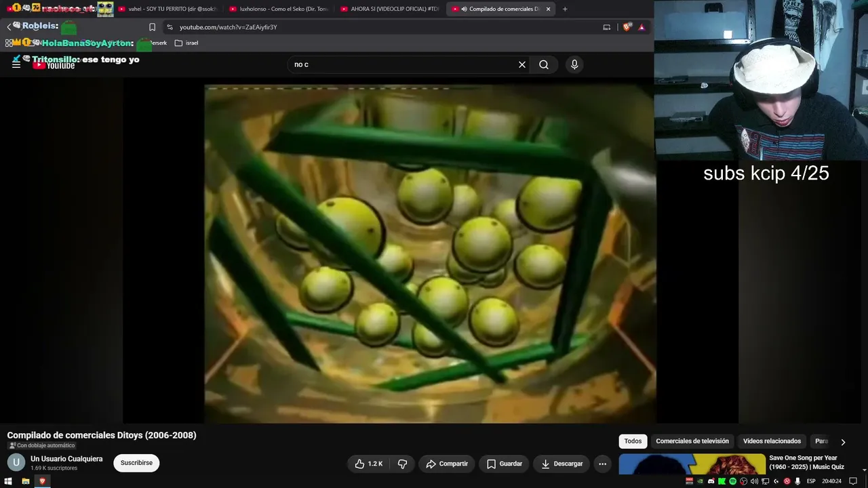Click the Descargar button
Screen dimensions: 868x488
562,464
